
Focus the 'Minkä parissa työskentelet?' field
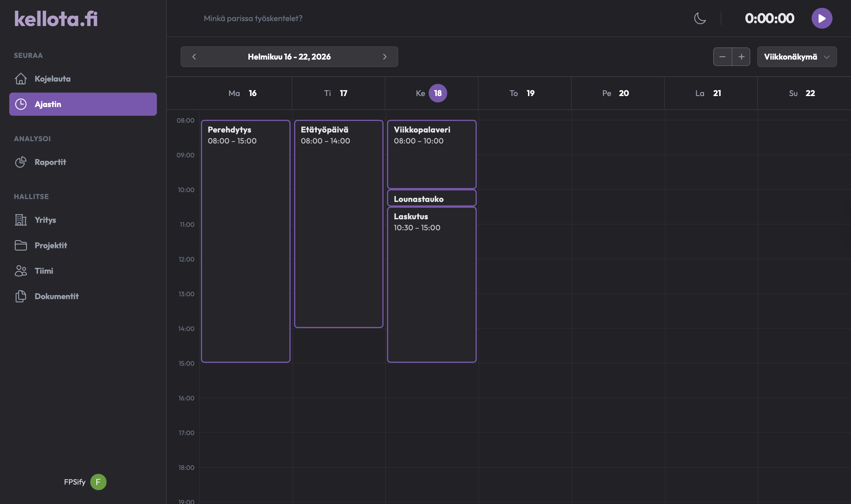coord(340,18)
